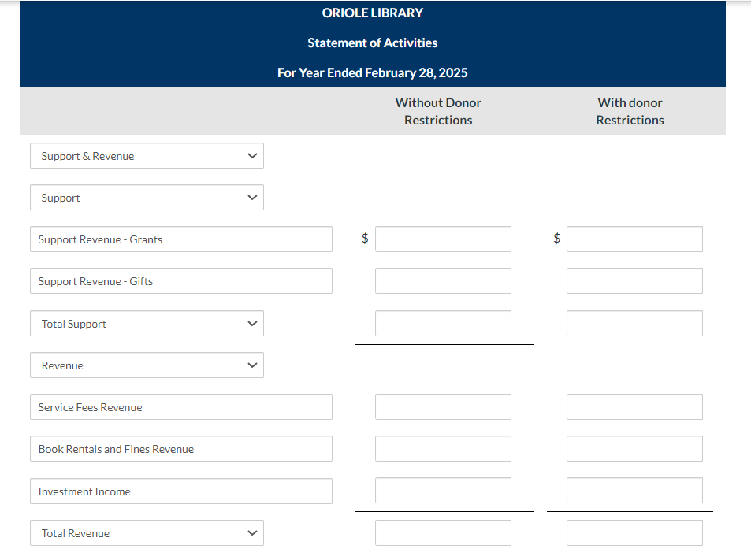Open the Support & Revenue dropdown
The image size is (751, 560).
[x=147, y=156]
